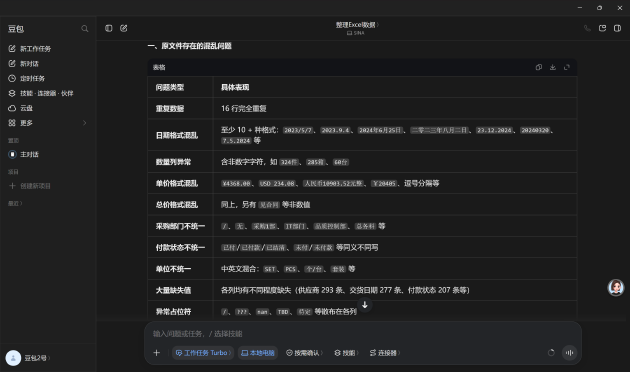Select the 日期格式混乱 row label
This screenshot has width=630, height=372.
click(177, 135)
